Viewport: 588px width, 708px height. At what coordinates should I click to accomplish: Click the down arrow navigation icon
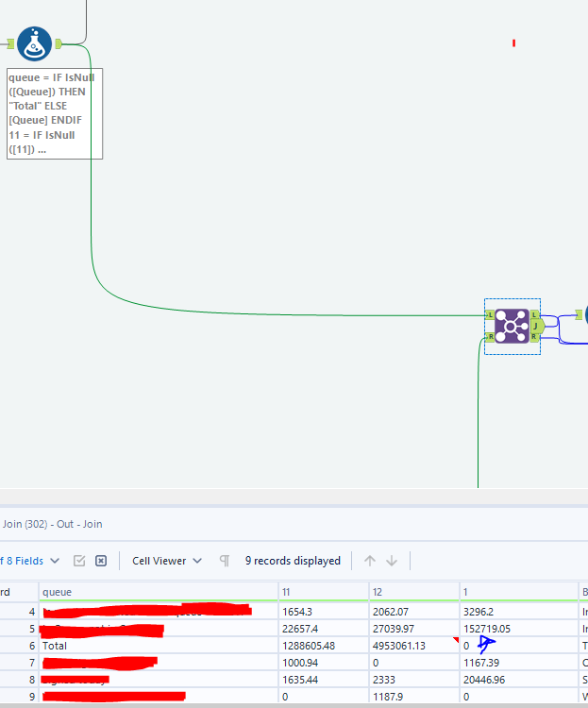[392, 561]
